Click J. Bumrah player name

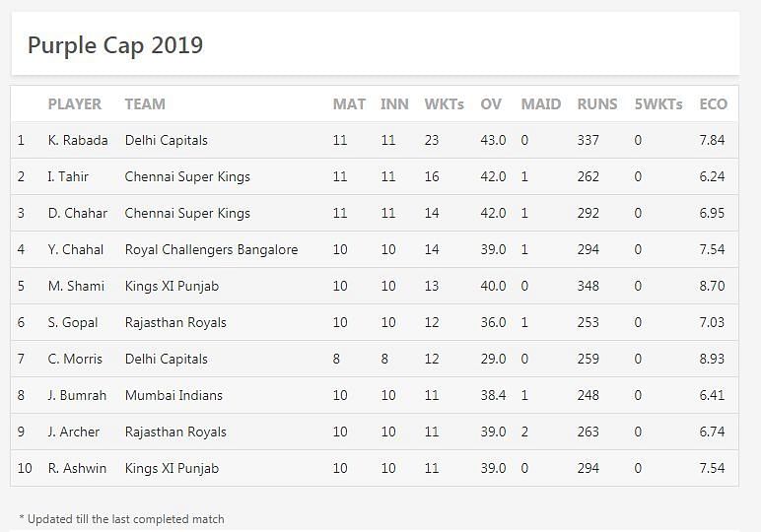pos(77,395)
